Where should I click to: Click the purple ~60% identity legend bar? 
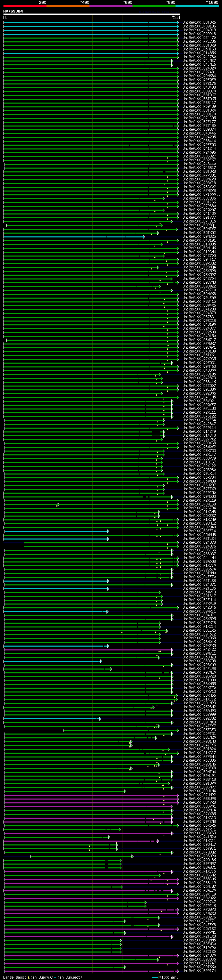pyautogui.click(x=111, y=6)
